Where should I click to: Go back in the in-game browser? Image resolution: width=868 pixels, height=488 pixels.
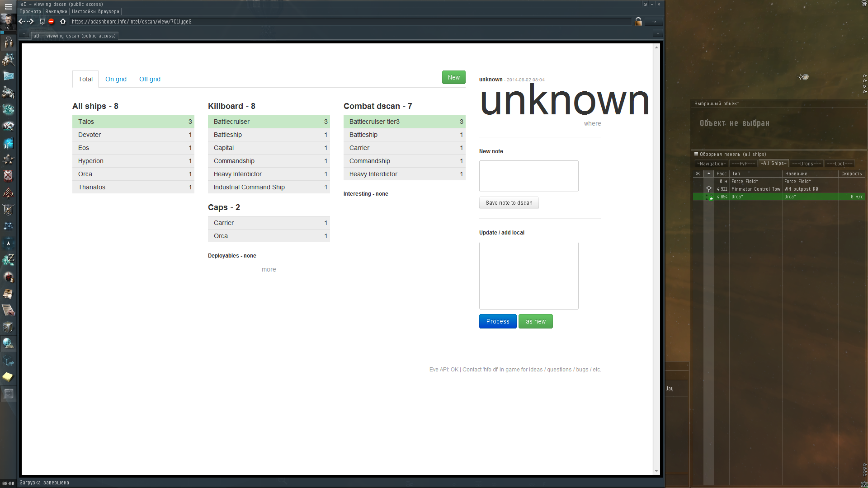point(21,21)
